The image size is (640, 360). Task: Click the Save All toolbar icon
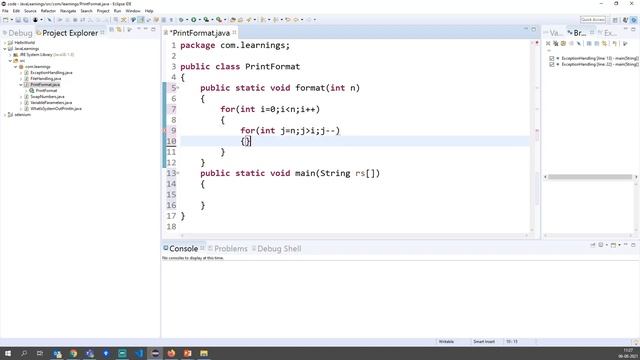(26, 20)
